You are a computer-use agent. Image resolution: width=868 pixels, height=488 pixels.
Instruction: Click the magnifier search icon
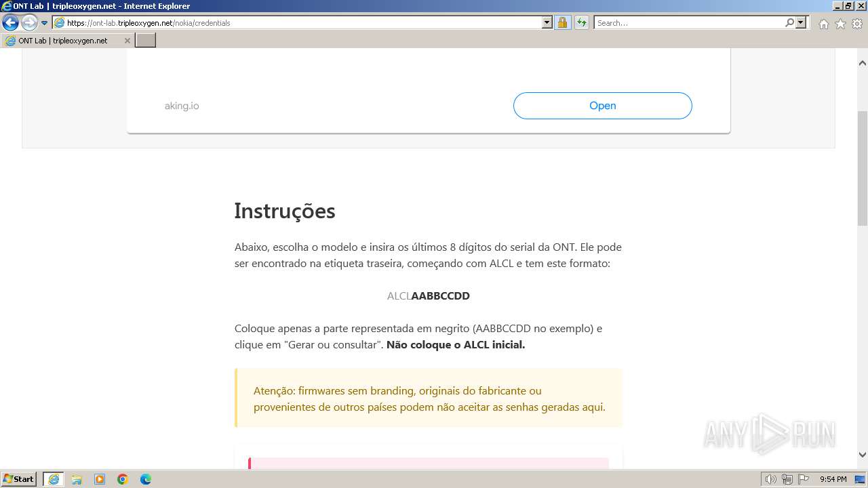point(789,23)
